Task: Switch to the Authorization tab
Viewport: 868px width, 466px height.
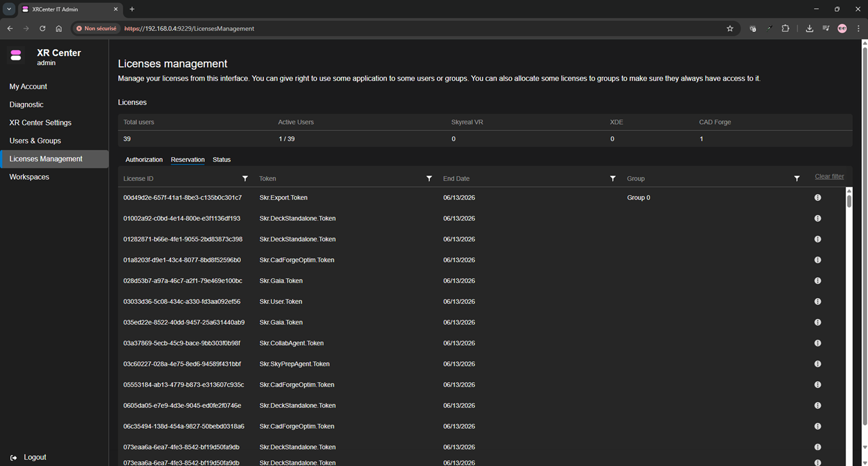Action: point(144,160)
